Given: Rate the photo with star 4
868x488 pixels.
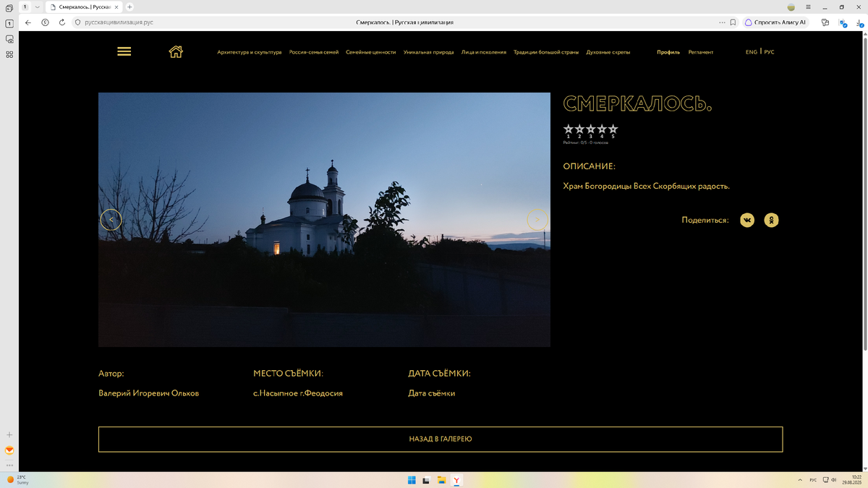Looking at the screenshot, I should (x=602, y=130).
